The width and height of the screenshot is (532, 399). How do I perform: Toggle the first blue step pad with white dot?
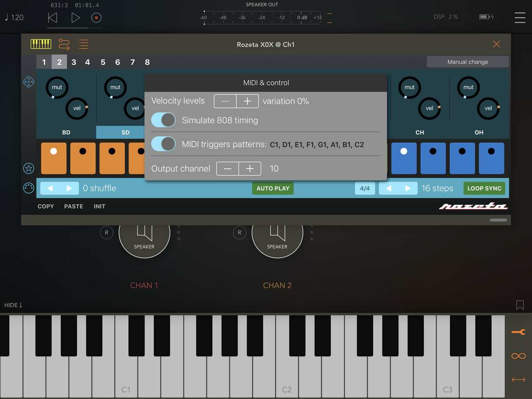click(404, 158)
